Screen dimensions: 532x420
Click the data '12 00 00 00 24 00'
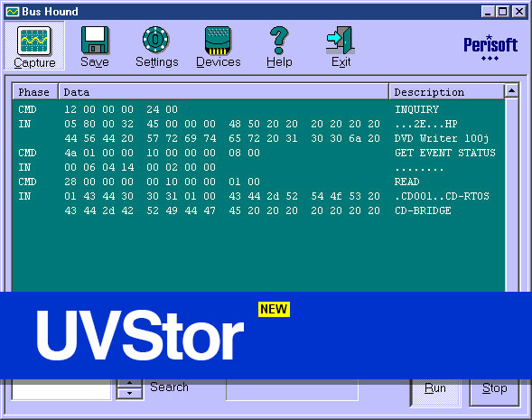tap(121, 109)
